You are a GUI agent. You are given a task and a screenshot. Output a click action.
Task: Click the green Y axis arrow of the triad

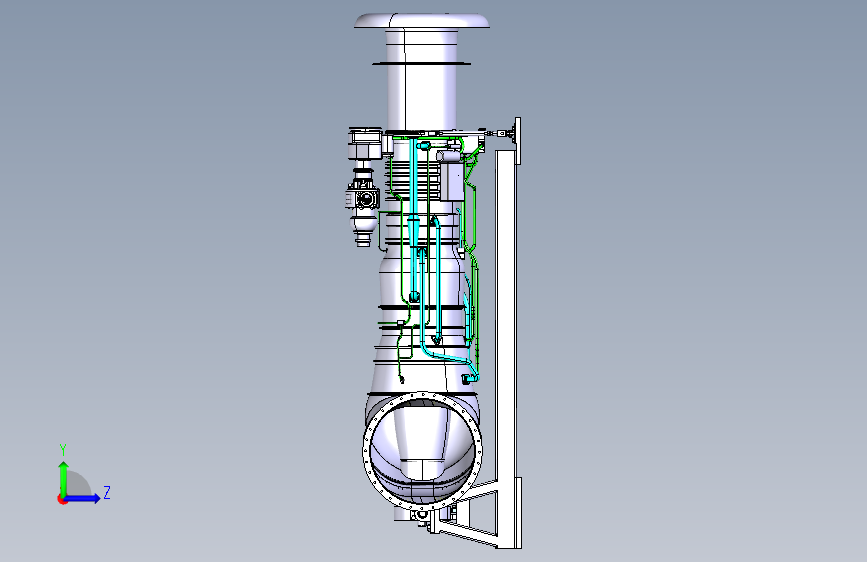click(x=64, y=478)
